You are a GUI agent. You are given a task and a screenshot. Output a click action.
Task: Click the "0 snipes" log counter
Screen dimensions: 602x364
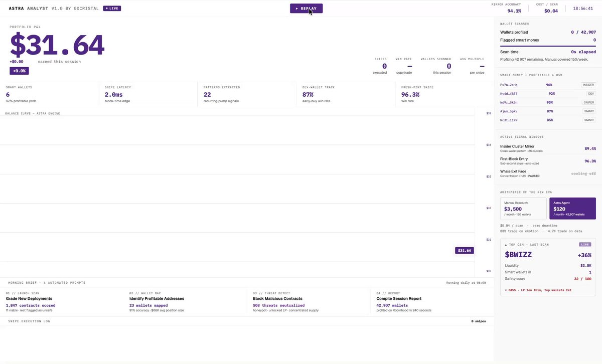[480, 321]
